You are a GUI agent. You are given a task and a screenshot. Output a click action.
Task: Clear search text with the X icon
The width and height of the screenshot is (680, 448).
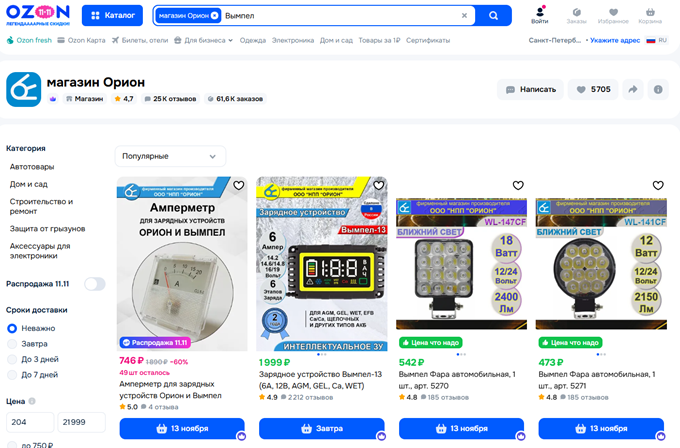tap(464, 16)
